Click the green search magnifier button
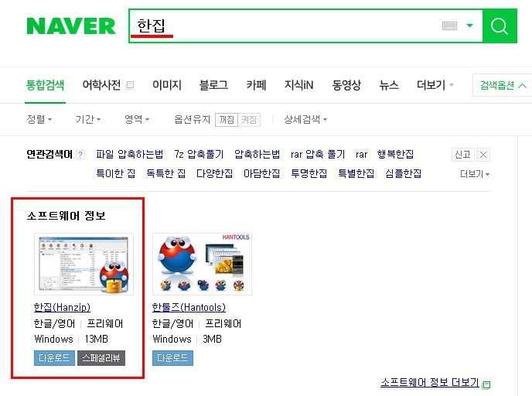 500,26
